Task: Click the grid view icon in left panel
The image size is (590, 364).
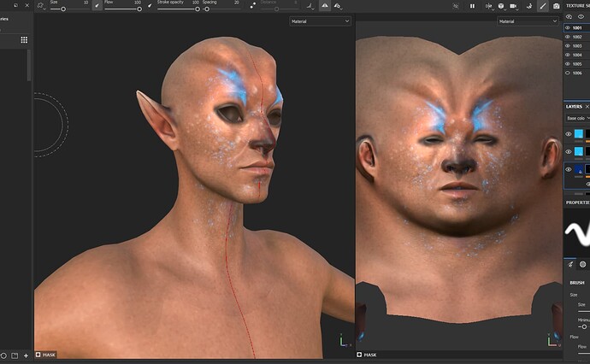Action: [x=24, y=40]
